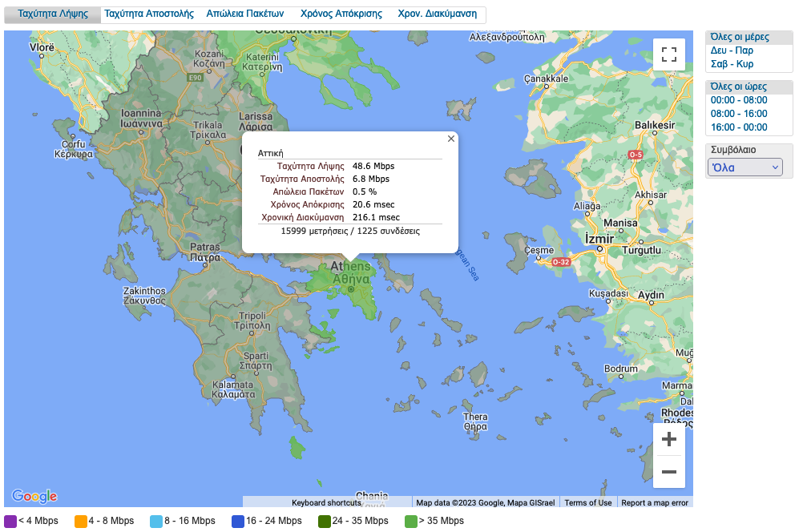Click the E90 road shield near Kozani
The image size is (799, 532).
[196, 78]
